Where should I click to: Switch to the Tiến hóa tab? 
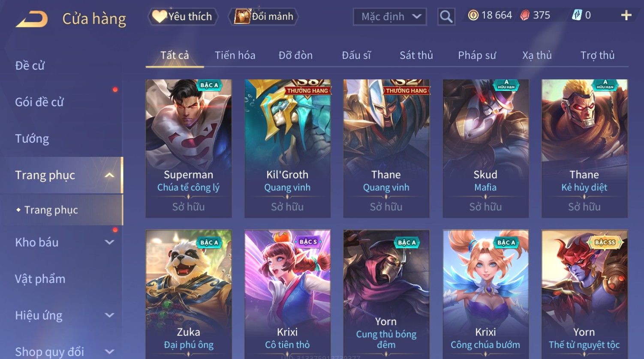(235, 55)
